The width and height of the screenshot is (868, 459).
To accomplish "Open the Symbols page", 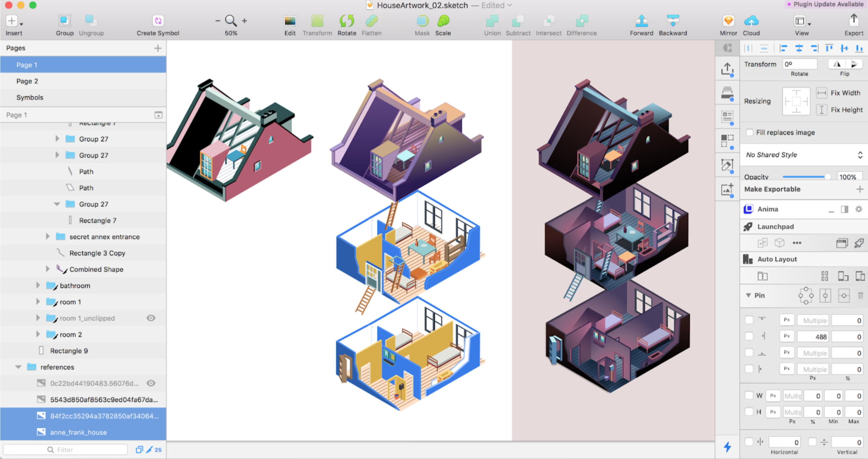I will [30, 97].
